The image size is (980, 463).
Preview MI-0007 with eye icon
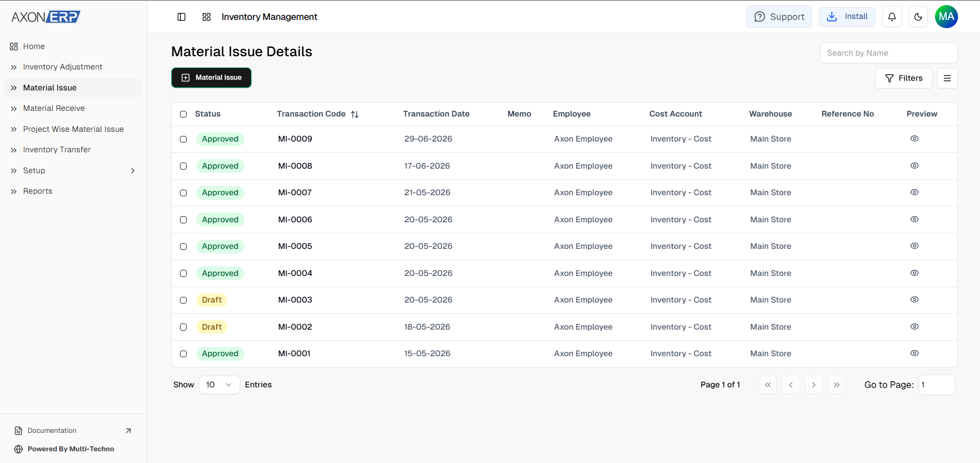915,192
